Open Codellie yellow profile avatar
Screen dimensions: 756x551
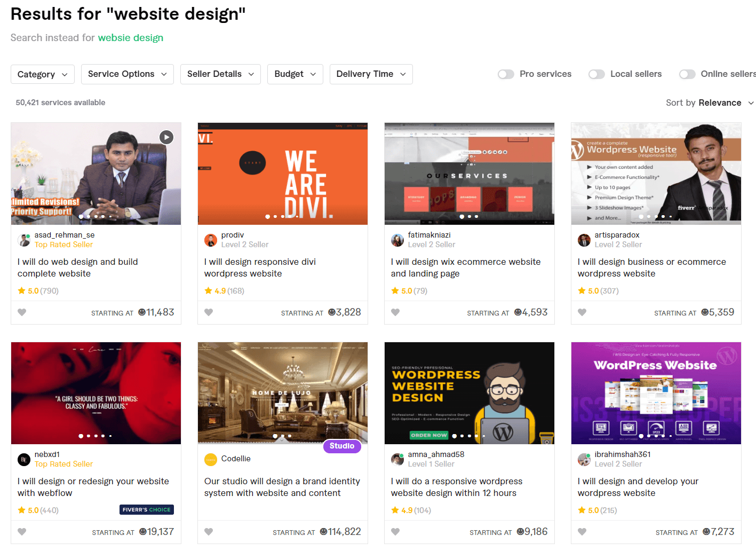click(x=211, y=460)
